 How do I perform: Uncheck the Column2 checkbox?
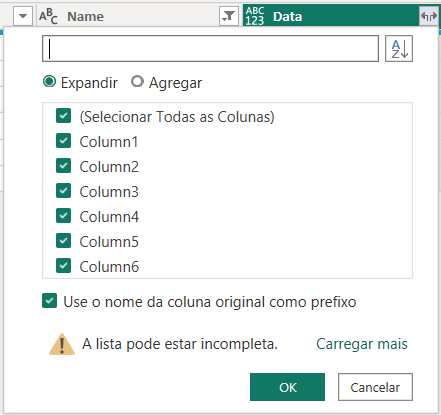point(63,166)
